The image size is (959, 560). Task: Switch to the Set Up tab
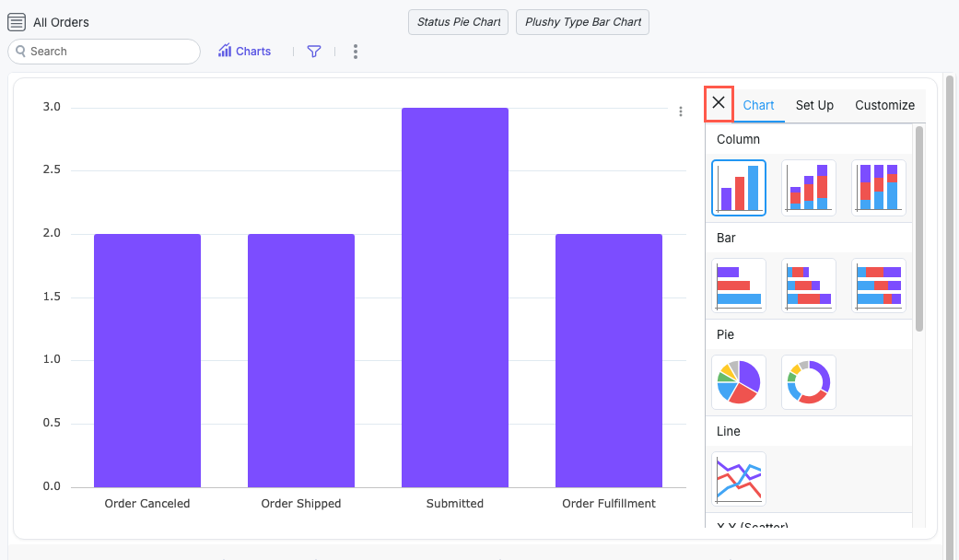pos(814,105)
